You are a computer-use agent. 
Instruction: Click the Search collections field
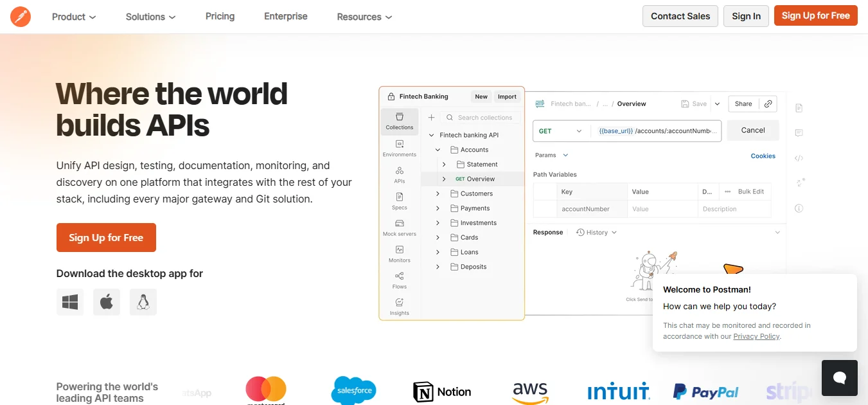(x=479, y=118)
